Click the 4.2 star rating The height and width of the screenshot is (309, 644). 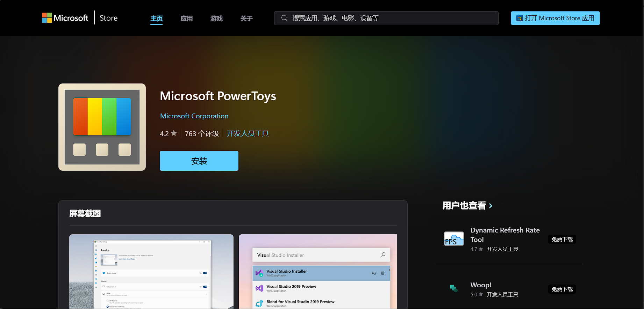(x=168, y=133)
